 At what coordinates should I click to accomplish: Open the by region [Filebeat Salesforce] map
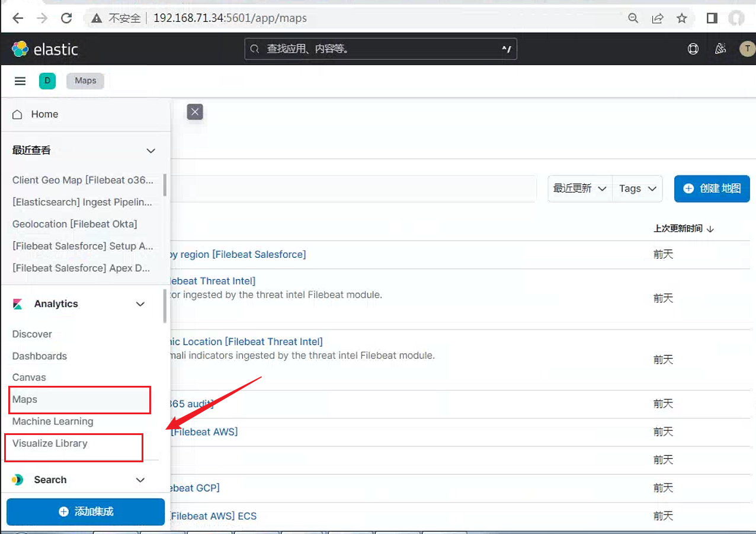238,254
